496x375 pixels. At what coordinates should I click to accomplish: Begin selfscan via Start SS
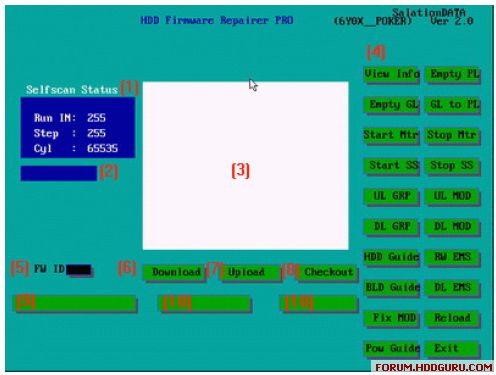tap(392, 166)
